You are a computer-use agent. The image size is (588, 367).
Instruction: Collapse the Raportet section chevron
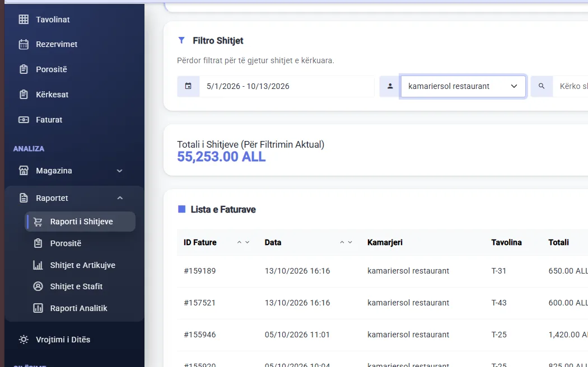click(120, 198)
